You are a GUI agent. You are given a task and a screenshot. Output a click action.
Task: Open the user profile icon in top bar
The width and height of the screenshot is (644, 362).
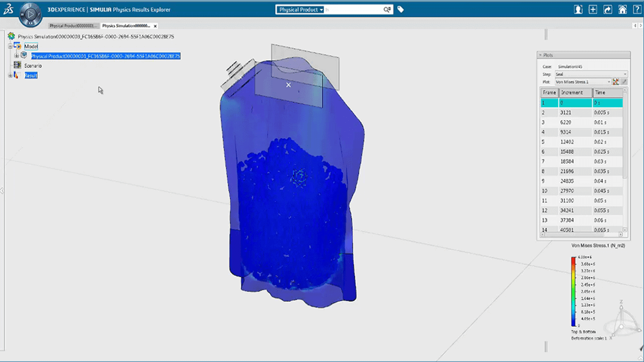[x=579, y=10]
